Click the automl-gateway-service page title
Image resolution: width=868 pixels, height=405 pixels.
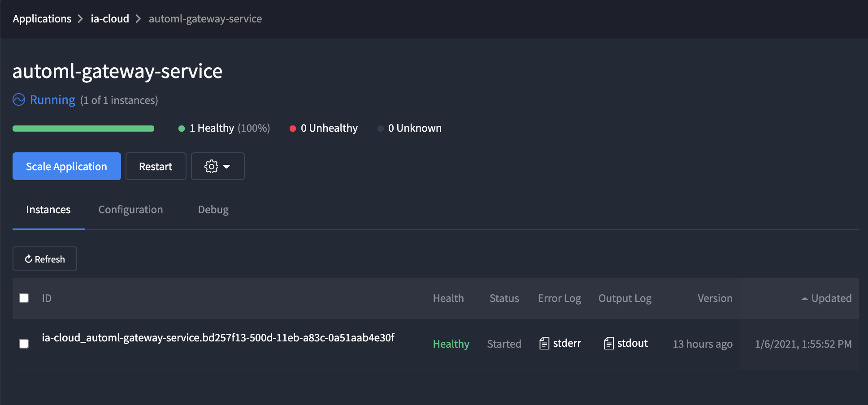coord(117,71)
